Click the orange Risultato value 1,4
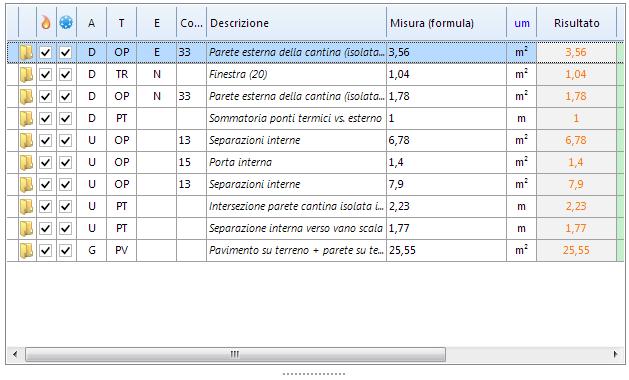This screenshot has height=380, width=629. click(x=576, y=163)
